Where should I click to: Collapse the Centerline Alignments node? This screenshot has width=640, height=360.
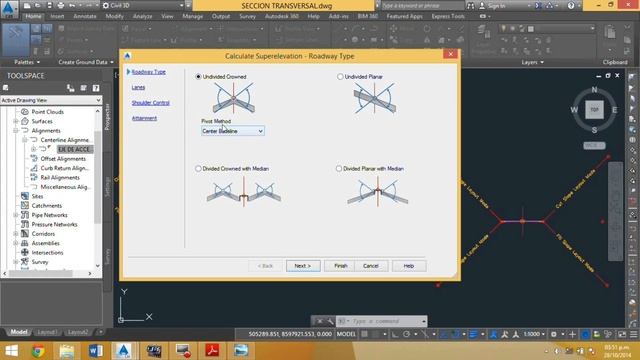(x=24, y=140)
